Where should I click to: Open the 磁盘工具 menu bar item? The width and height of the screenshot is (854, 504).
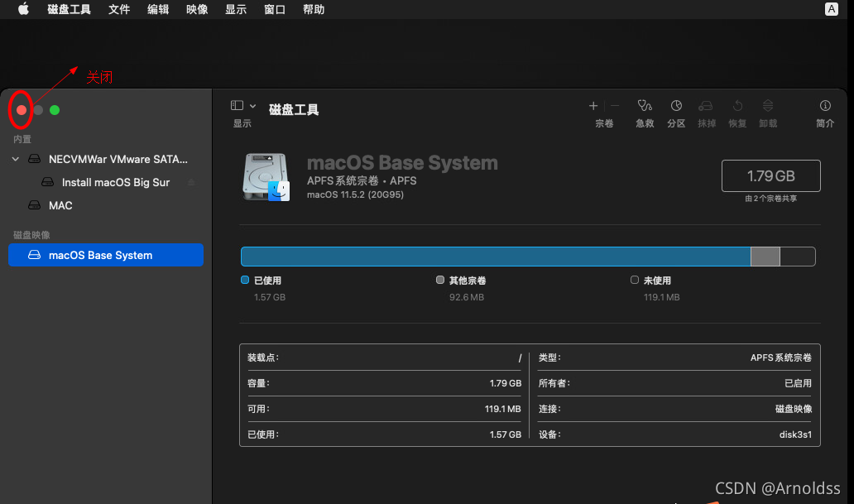[70, 9]
